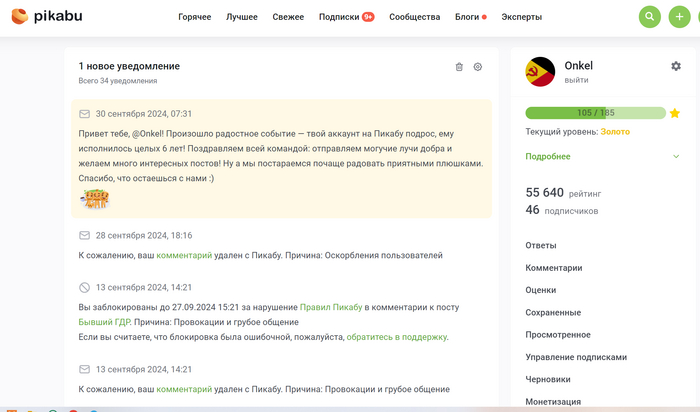700x412 pixels.
Task: Delete notifications with the trash icon
Action: 459,67
